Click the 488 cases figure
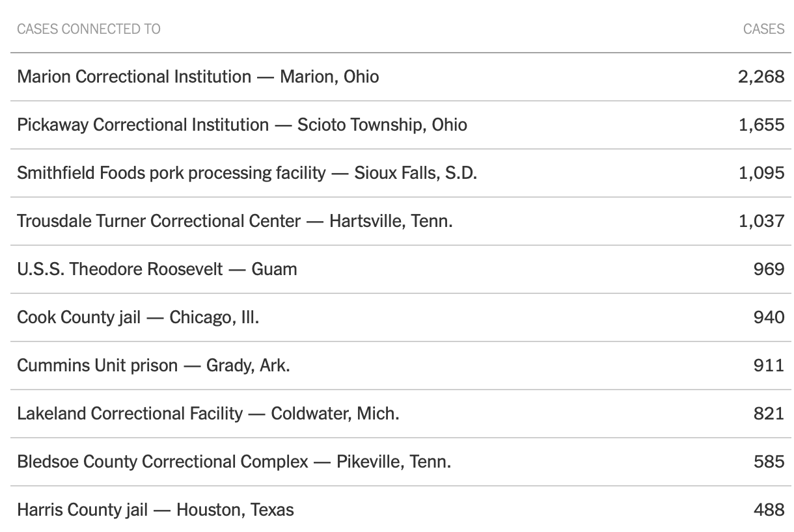The height and width of the screenshot is (532, 794). pos(769,510)
